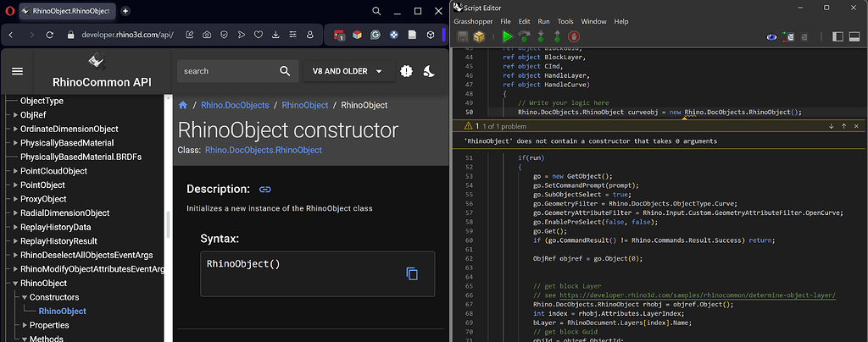Collapse the Constructors tree node
Screen dimensions: 868x342
(24, 297)
